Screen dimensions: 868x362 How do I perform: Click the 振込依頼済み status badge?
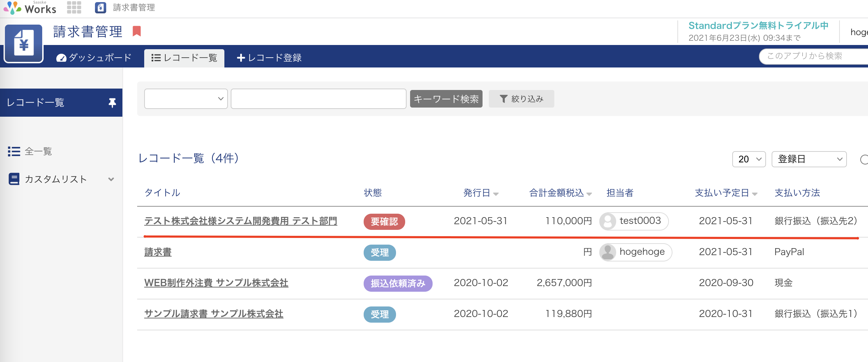(x=398, y=284)
